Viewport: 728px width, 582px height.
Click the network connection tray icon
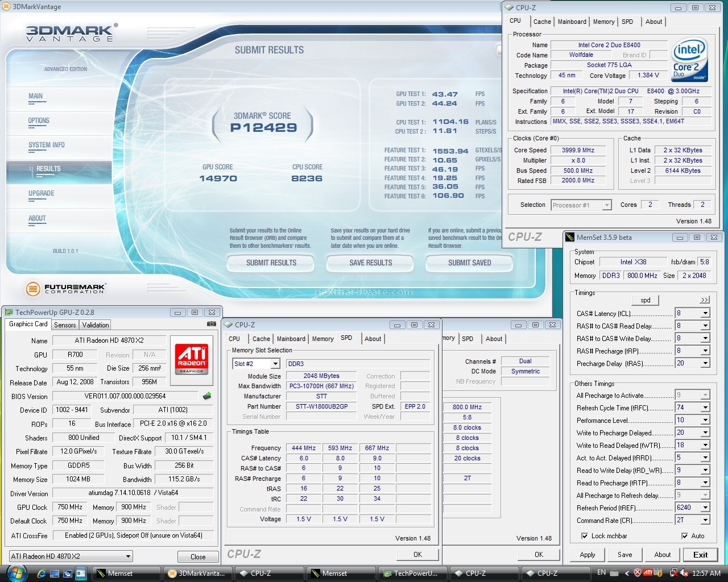(674, 573)
